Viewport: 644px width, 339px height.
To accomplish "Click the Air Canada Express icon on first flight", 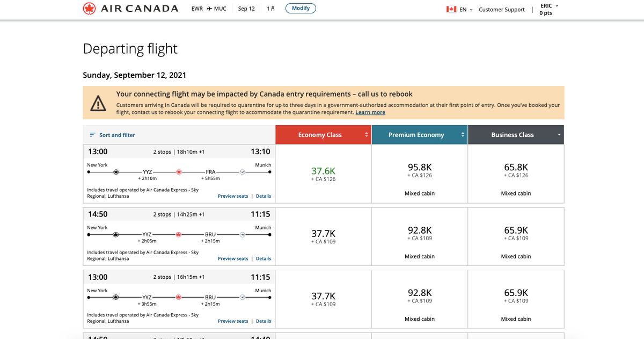I will (116, 172).
